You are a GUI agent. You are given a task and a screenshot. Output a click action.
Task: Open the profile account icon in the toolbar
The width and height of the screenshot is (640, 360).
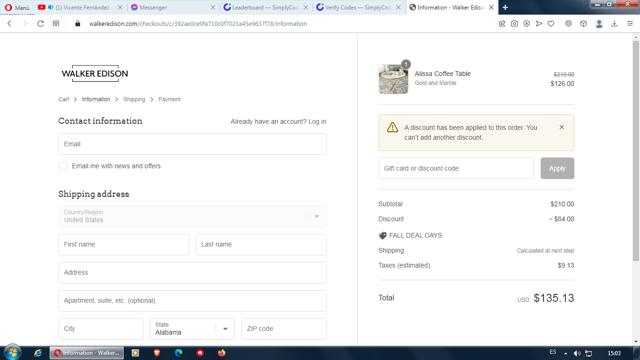click(x=599, y=24)
